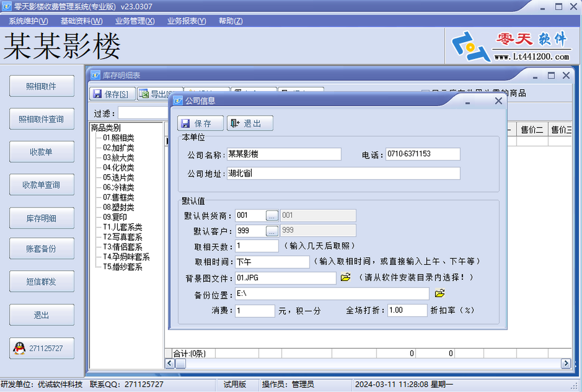
Task: Click 收款单 sidebar button
Action: click(42, 152)
